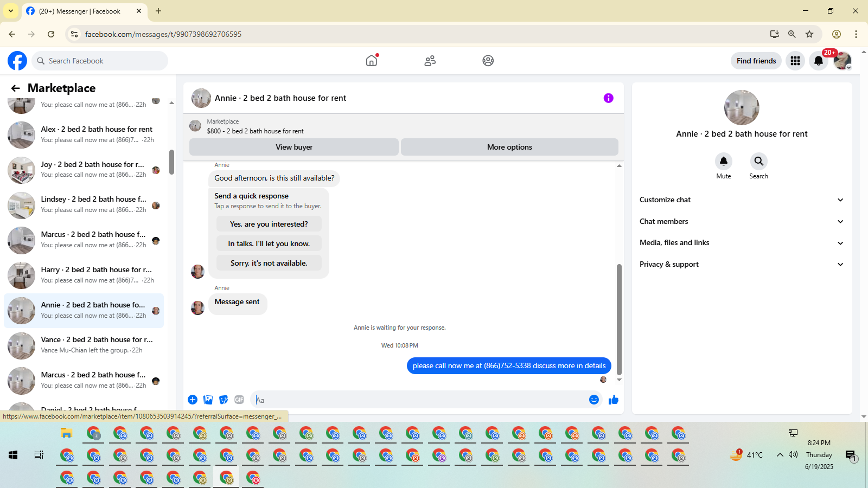Focus the message composer text field

click(x=420, y=400)
